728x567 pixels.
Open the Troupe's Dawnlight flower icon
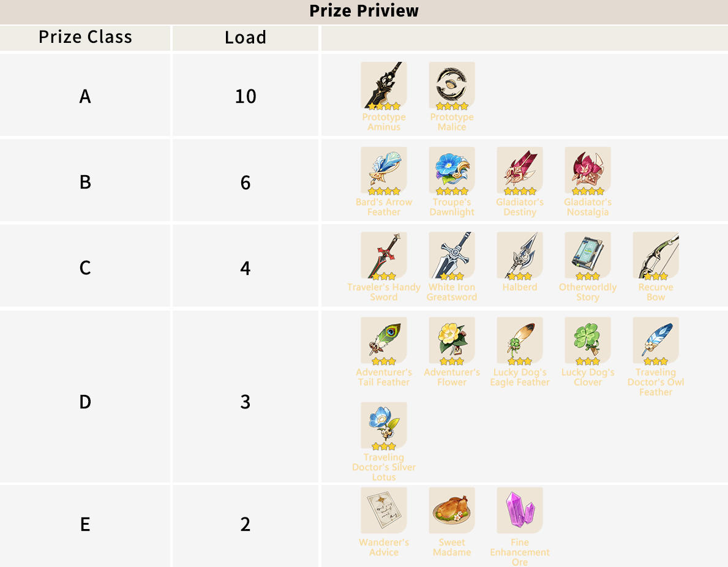point(452,170)
